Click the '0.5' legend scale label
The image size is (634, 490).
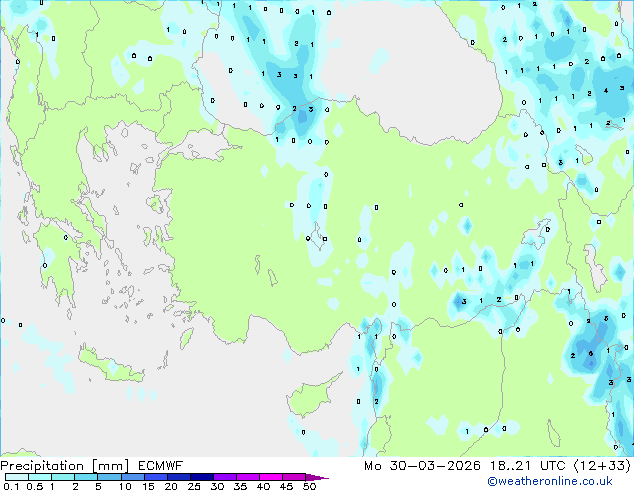[x=35, y=486]
